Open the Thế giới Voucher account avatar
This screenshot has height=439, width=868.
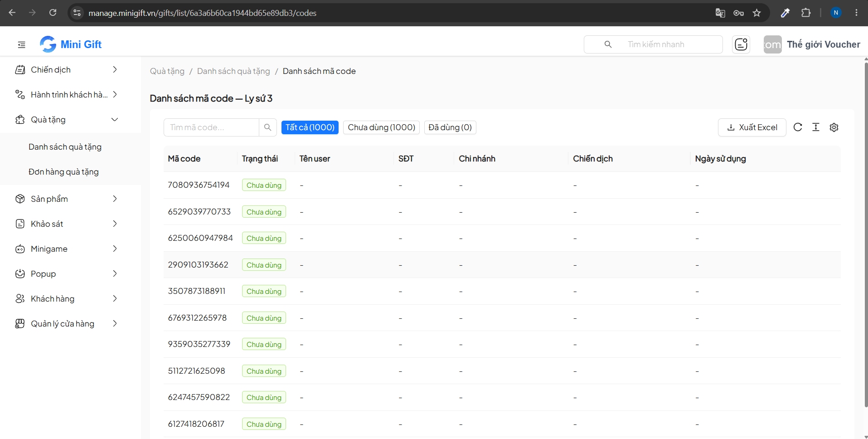pyautogui.click(x=772, y=44)
